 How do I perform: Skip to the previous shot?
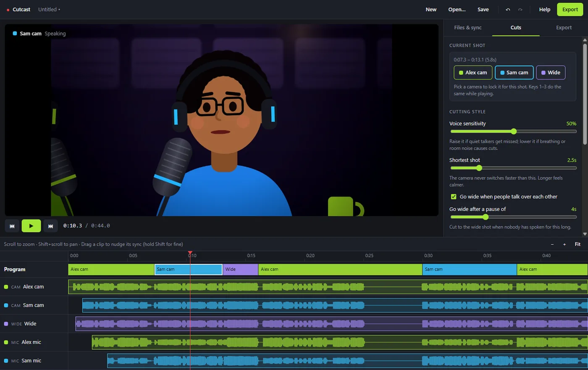tap(12, 226)
